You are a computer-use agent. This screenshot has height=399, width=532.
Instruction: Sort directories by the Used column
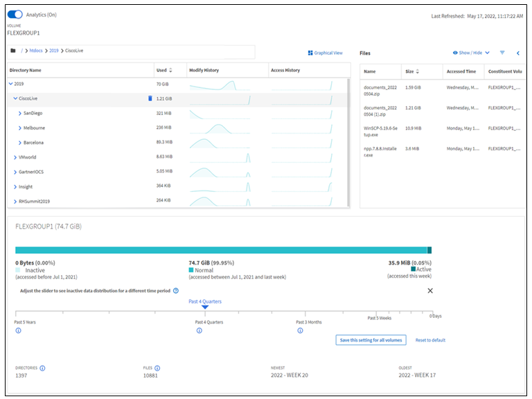tap(170, 70)
